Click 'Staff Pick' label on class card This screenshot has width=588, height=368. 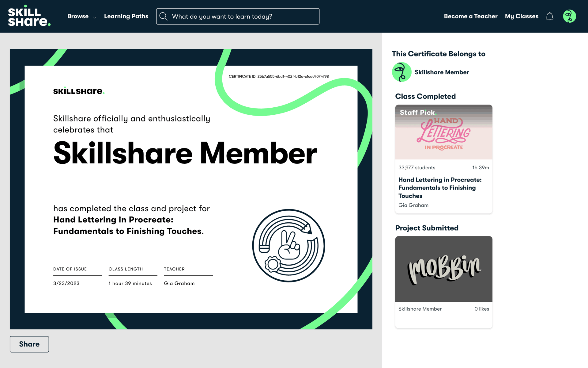(x=418, y=113)
